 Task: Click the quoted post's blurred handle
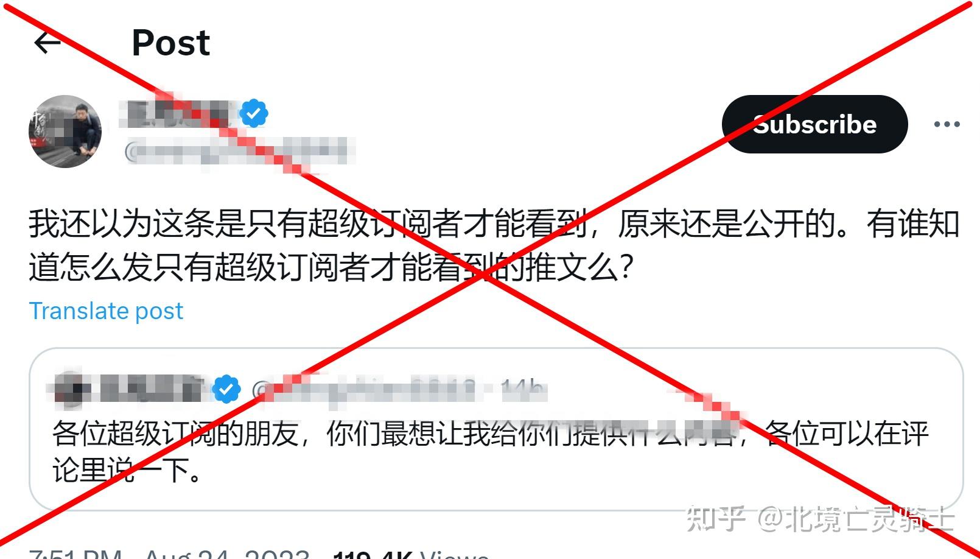tap(364, 389)
